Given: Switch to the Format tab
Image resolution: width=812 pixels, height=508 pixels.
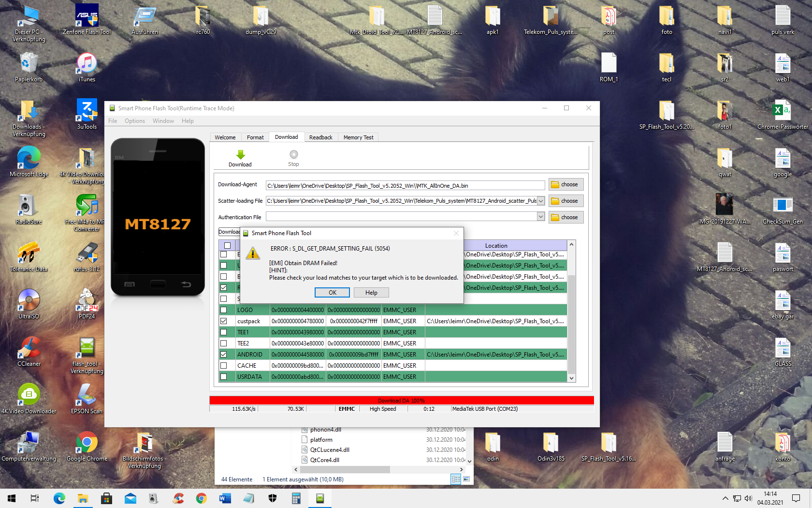Looking at the screenshot, I should (x=255, y=137).
